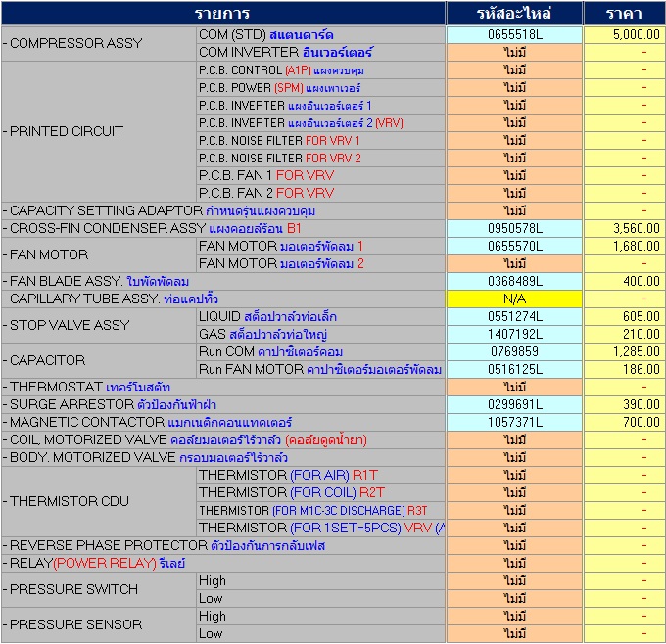Select the COMPRESSOR ASSY category cell
The image size is (666, 644).
tap(99, 43)
